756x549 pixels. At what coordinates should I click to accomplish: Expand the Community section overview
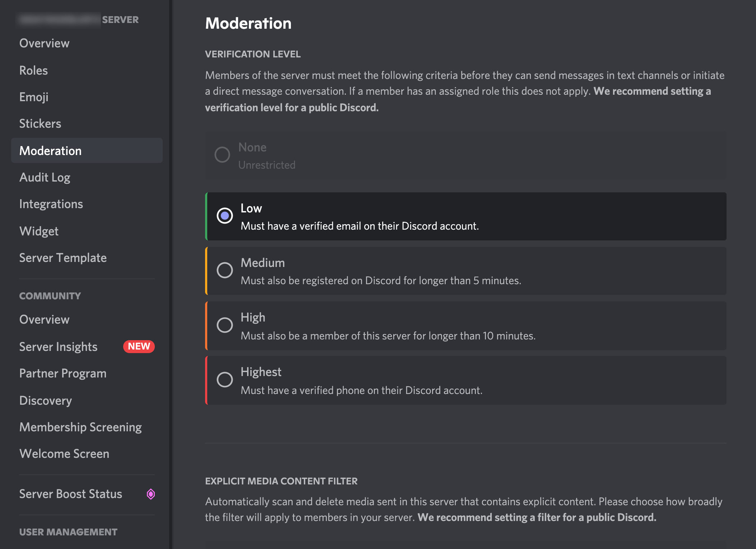tap(44, 319)
